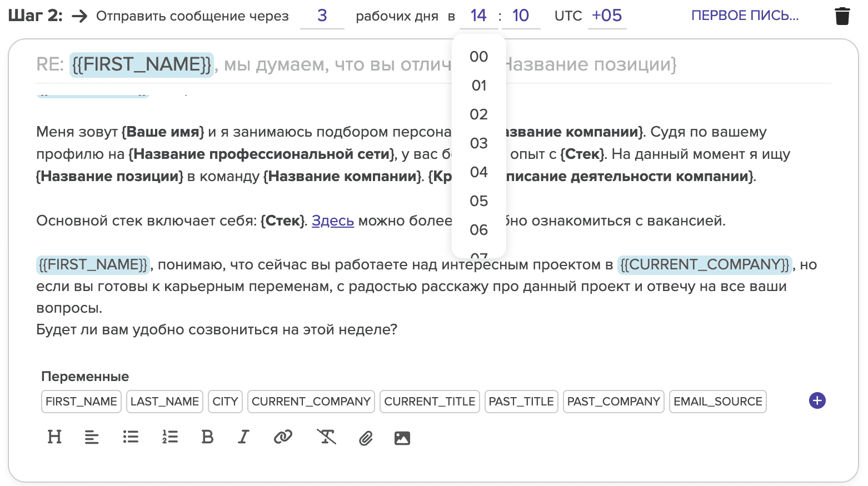
Task: Toggle italic formatting
Action: tap(243, 437)
